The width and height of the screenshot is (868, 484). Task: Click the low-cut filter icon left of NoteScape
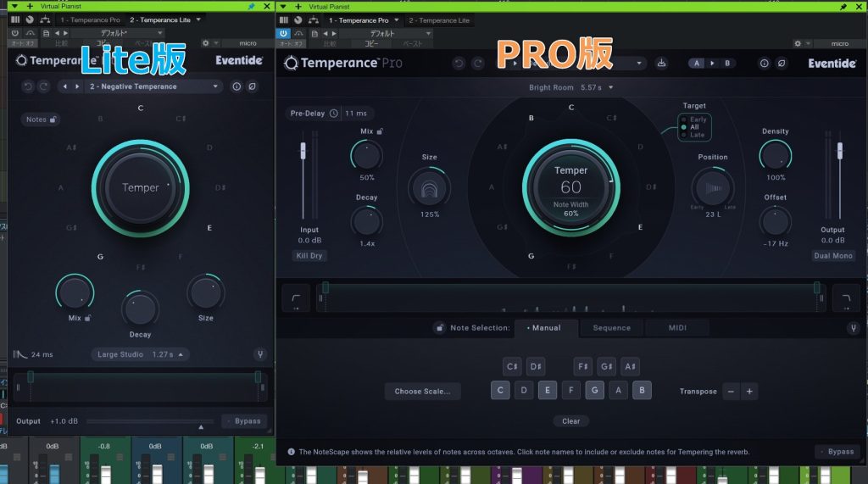pos(296,297)
